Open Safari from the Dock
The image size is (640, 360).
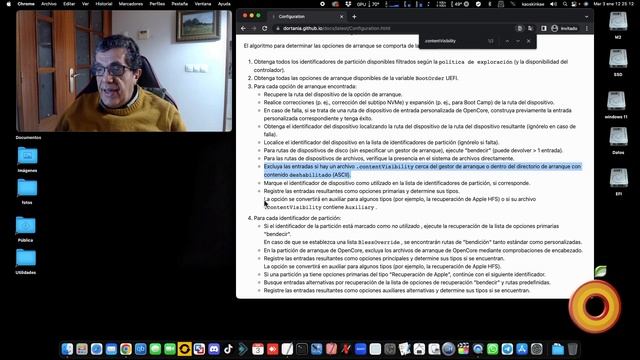(97, 349)
